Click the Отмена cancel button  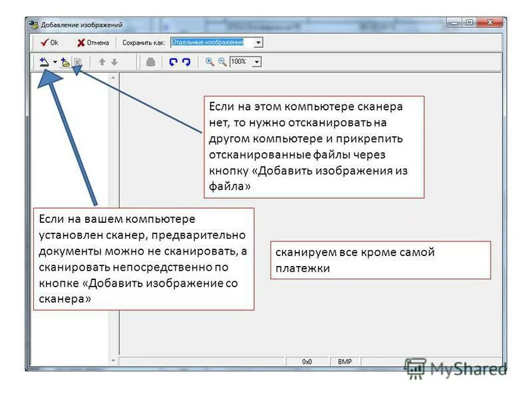tap(93, 43)
